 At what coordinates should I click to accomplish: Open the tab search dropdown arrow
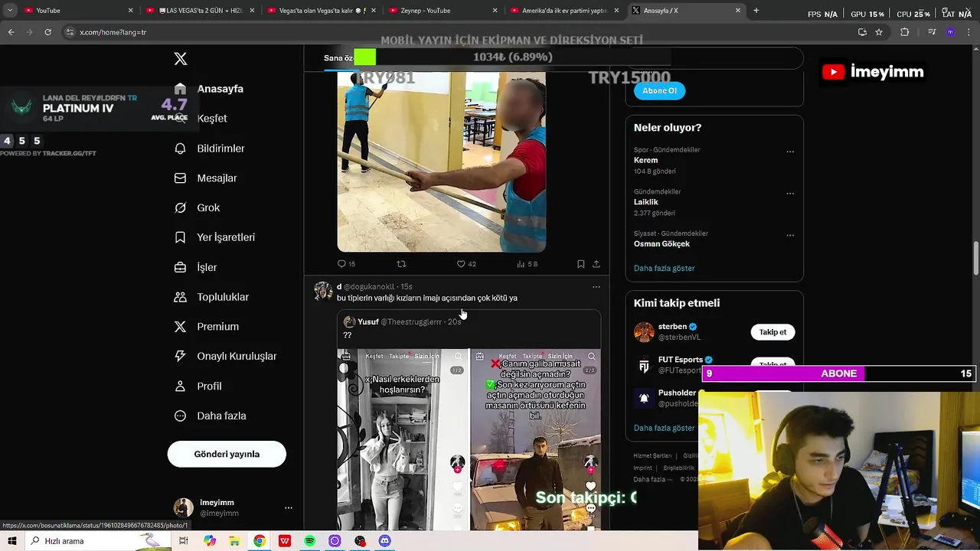click(9, 11)
